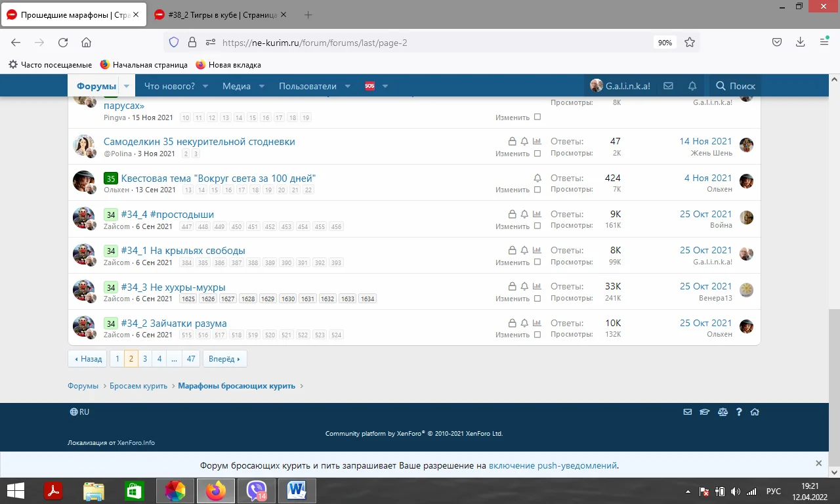Open the help question mark in footer
This screenshot has width=840, height=504.
pos(739,412)
